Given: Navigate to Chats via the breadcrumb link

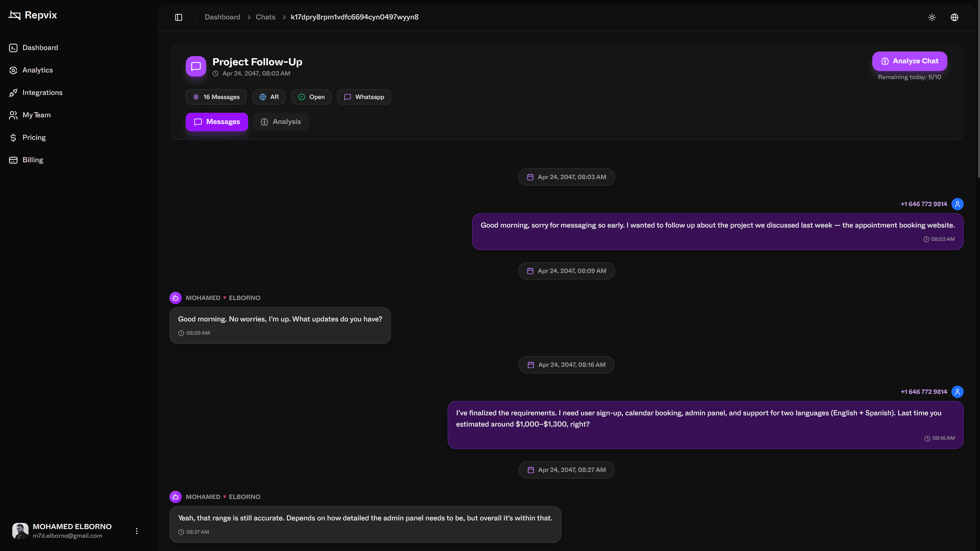Looking at the screenshot, I should click(265, 17).
